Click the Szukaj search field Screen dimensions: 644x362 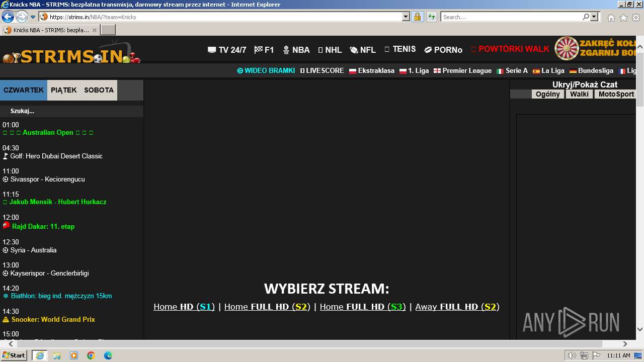coord(71,111)
